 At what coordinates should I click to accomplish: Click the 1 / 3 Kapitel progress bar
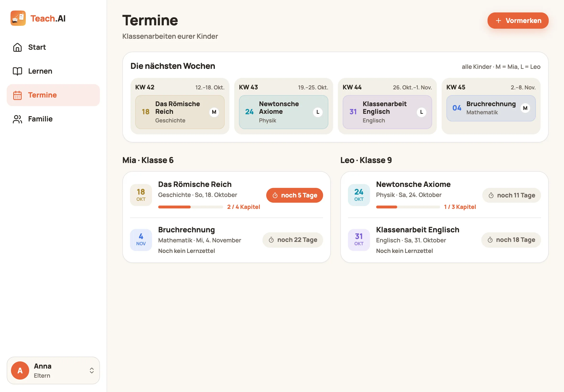(408, 207)
